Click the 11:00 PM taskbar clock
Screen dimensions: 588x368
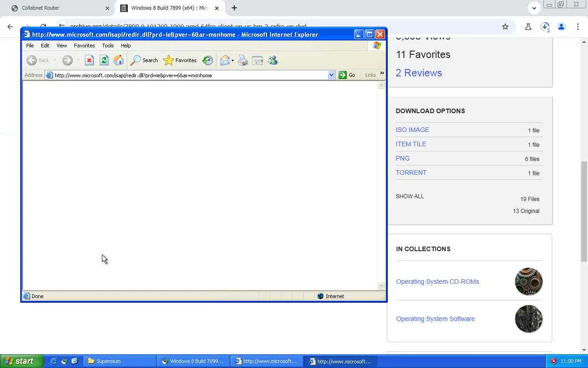pyautogui.click(x=571, y=361)
